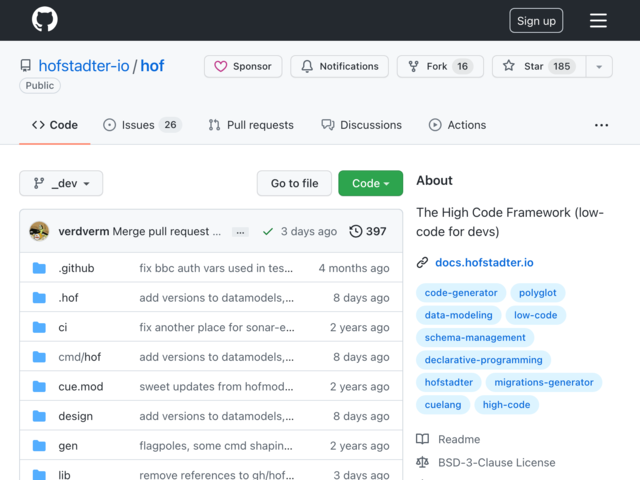Open the cmd/hof folder
Image resolution: width=640 pixels, height=480 pixels.
[80, 357]
